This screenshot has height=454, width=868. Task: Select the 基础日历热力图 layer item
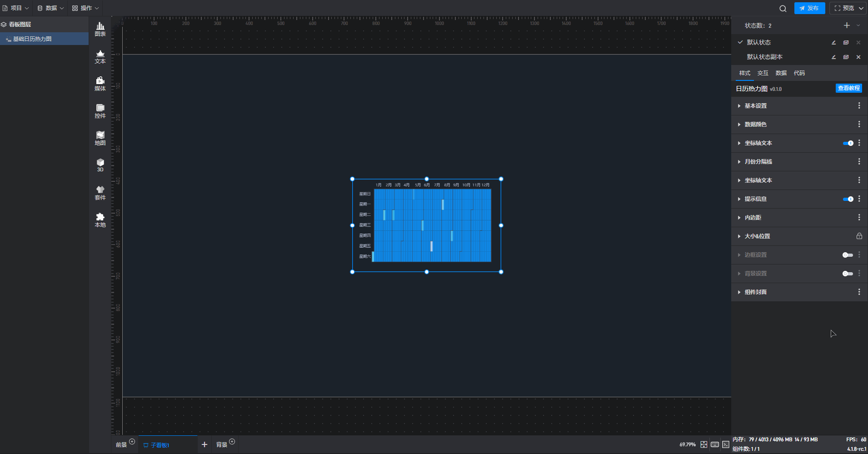point(44,39)
